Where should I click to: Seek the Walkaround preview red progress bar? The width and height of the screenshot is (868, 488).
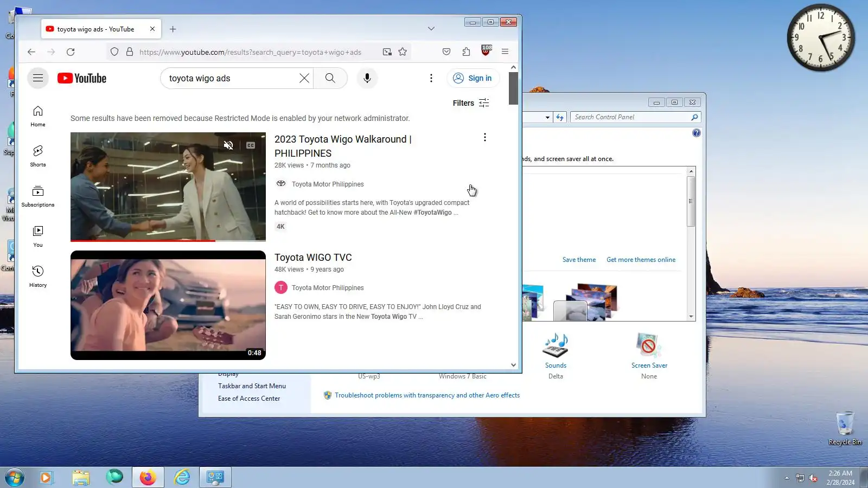pos(168,240)
